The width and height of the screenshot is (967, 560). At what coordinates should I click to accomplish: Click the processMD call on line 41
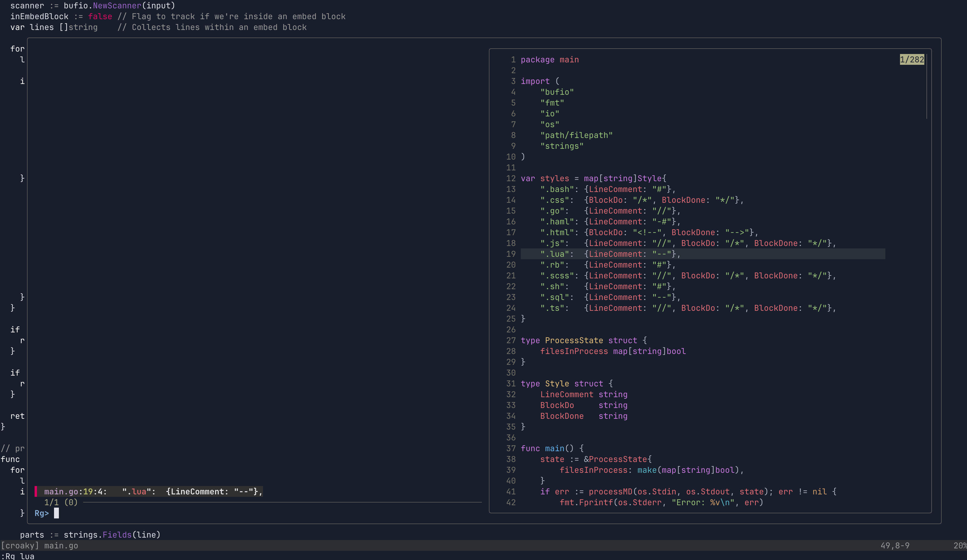tap(612, 491)
